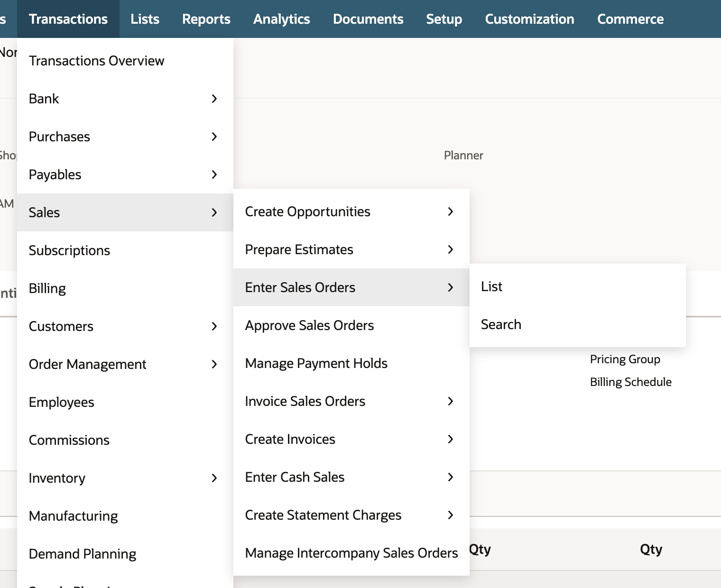Expand Prepare Estimates submenu
The width and height of the screenshot is (721, 588).
351,249
